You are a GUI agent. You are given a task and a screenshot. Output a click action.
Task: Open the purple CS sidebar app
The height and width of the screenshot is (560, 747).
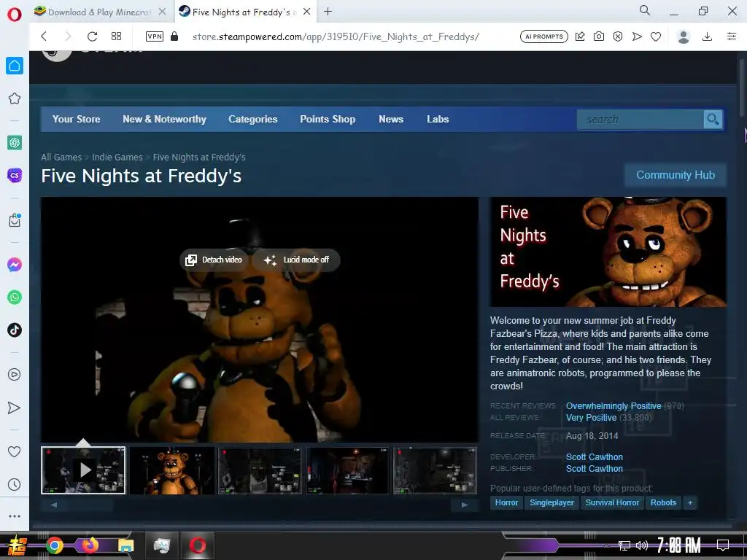click(x=15, y=175)
